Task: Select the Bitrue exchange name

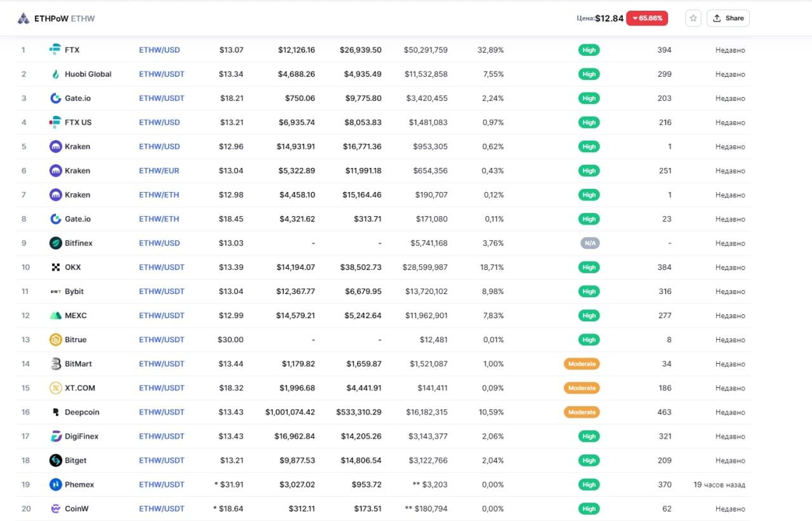Action: click(x=75, y=340)
